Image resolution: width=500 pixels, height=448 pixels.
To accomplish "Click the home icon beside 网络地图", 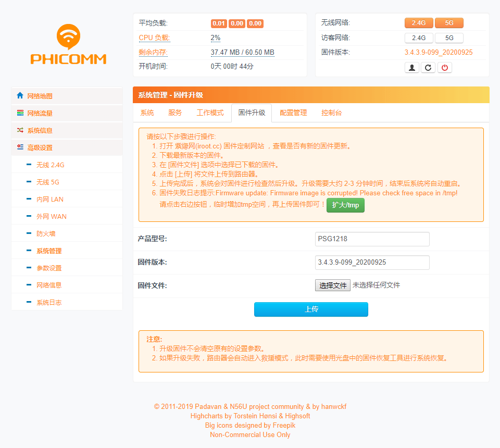I will (20, 95).
